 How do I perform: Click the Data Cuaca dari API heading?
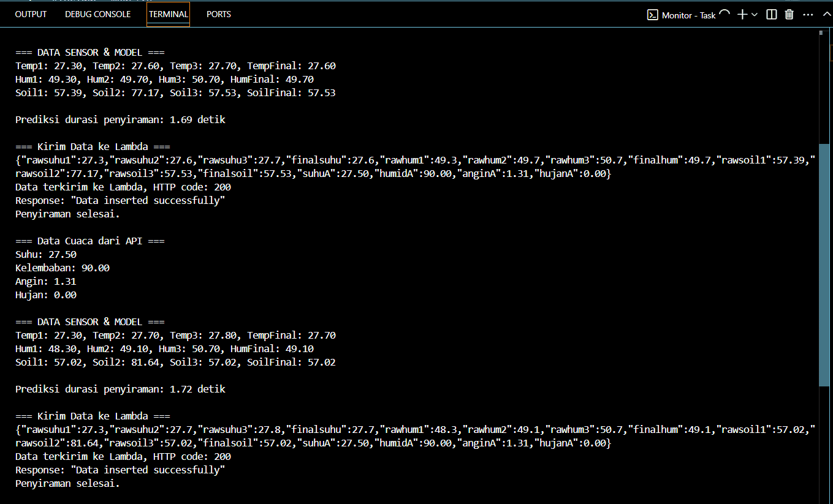point(89,241)
